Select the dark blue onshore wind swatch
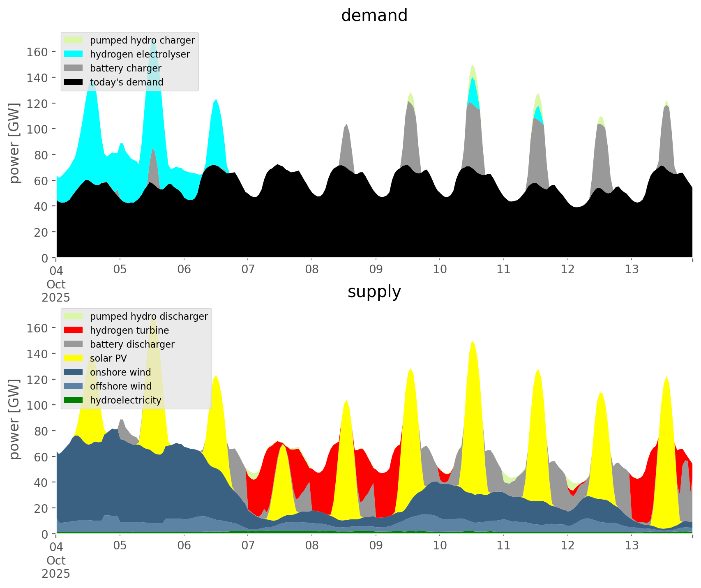Viewport: 701px width, 588px height. 74,372
